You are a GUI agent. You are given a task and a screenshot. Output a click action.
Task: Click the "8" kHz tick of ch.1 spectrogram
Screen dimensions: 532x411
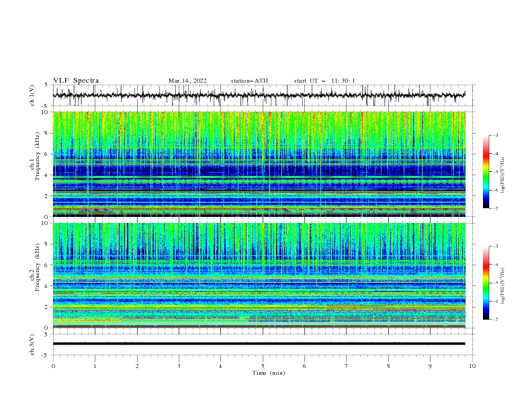(x=46, y=133)
